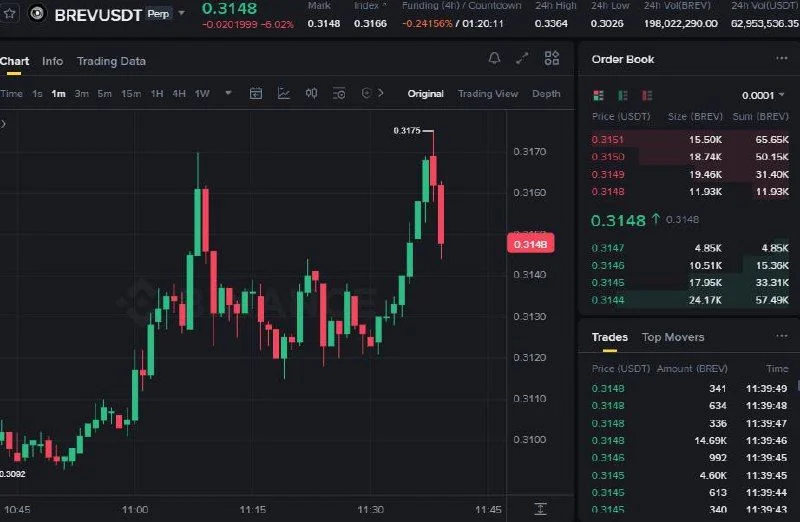Click the funding rate -0.24156% value

427,23
